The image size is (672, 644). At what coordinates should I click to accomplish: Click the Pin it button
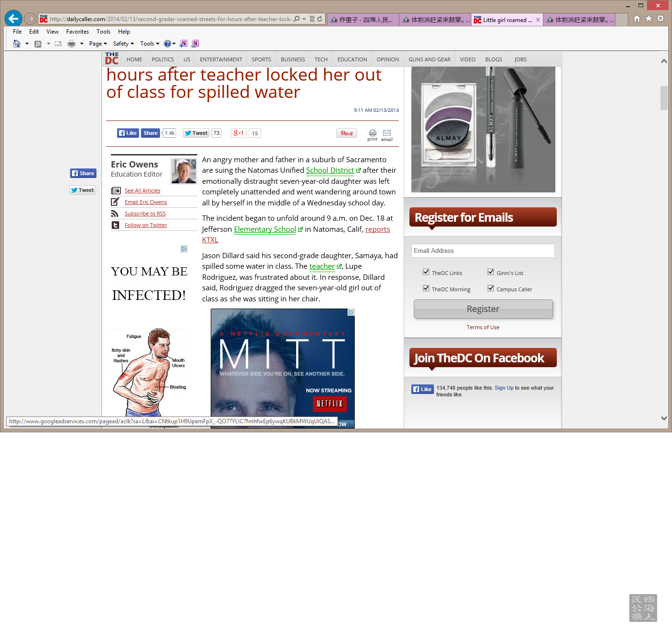click(x=347, y=133)
